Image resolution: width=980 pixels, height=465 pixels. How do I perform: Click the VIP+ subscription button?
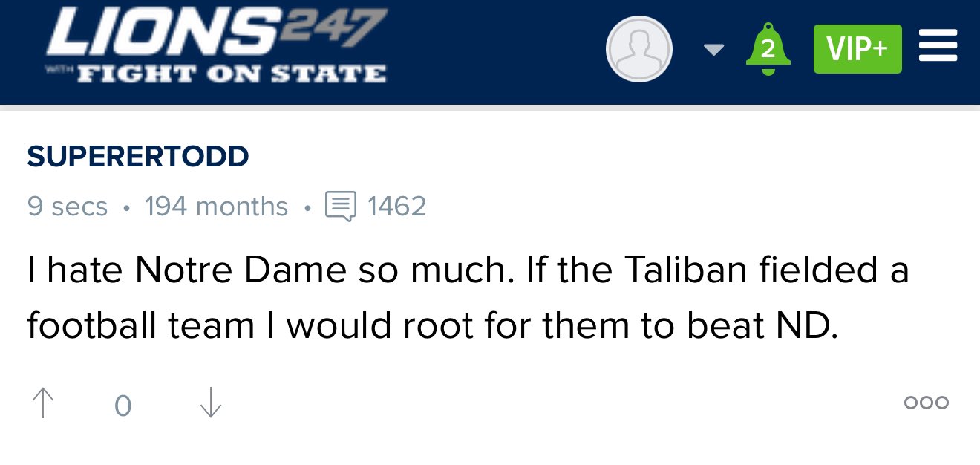pyautogui.click(x=857, y=49)
